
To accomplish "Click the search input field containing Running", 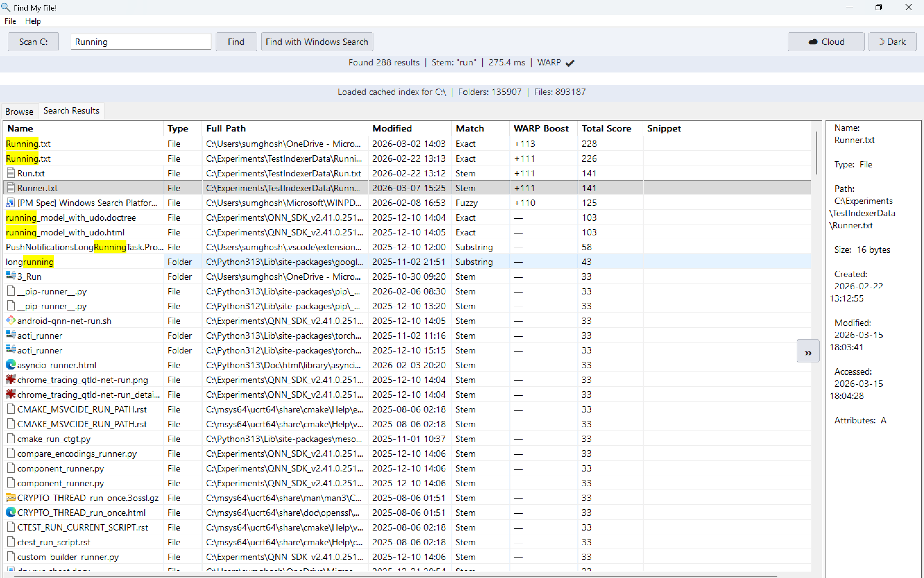I will (141, 42).
